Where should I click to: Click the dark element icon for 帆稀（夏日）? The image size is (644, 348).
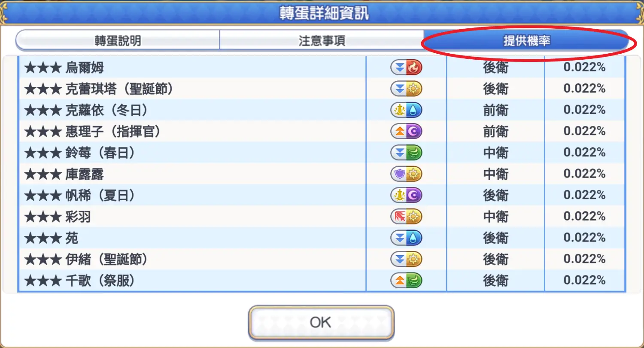tap(414, 195)
